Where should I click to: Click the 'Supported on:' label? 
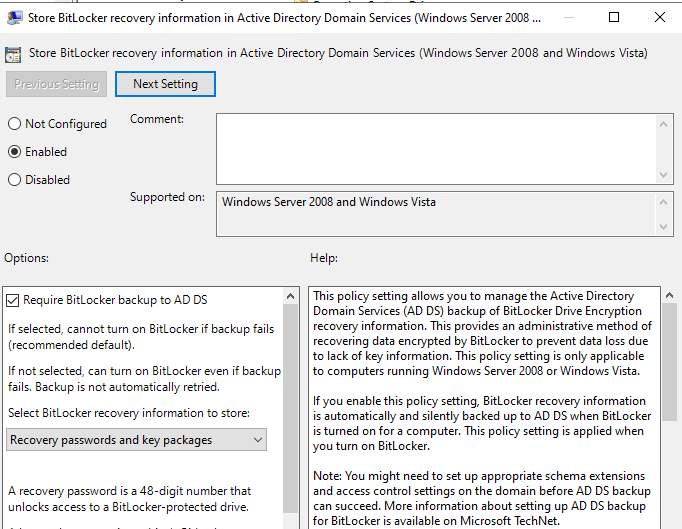click(x=167, y=197)
